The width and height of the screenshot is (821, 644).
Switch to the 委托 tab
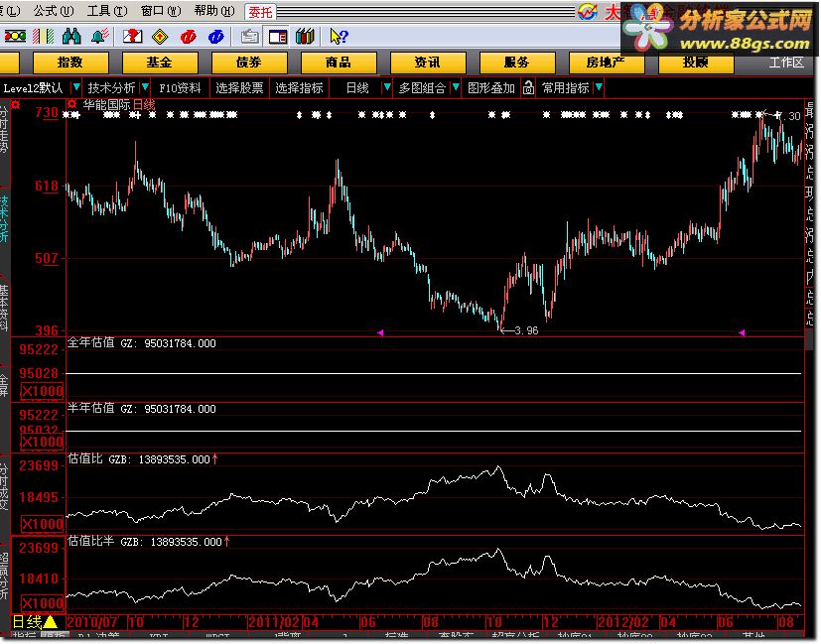coord(260,12)
